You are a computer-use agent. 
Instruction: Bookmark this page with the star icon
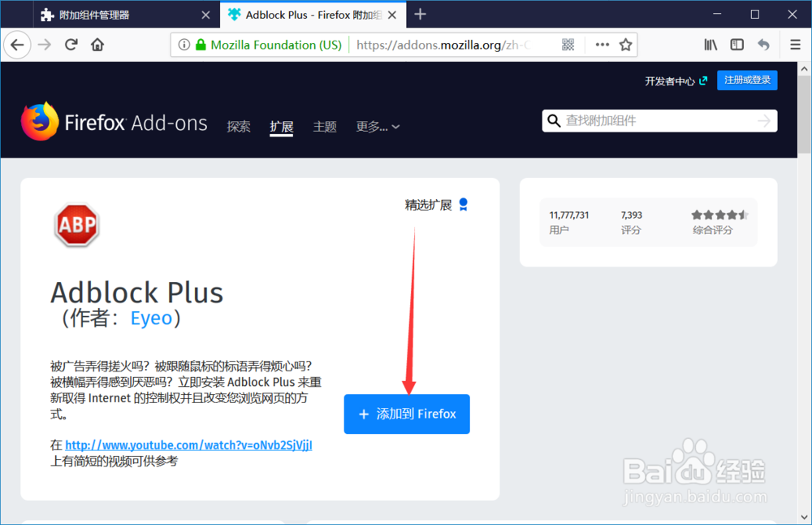(625, 45)
